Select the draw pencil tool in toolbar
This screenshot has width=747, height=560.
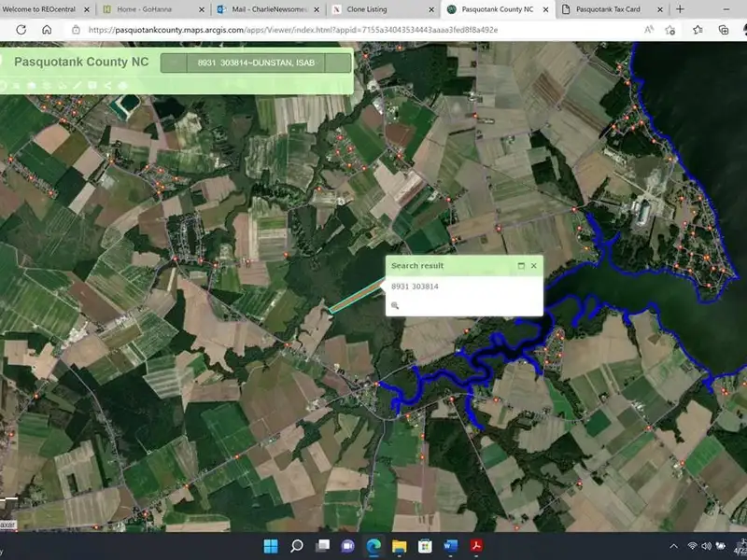click(78, 86)
